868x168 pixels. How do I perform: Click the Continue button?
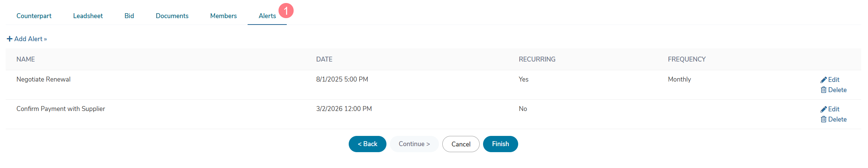click(x=414, y=144)
